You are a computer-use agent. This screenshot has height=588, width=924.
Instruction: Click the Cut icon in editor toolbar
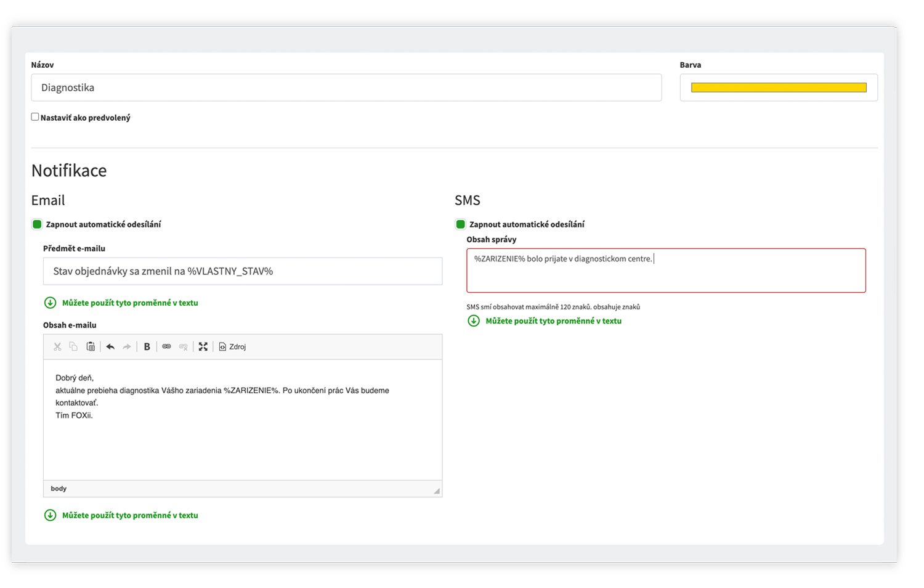(57, 347)
